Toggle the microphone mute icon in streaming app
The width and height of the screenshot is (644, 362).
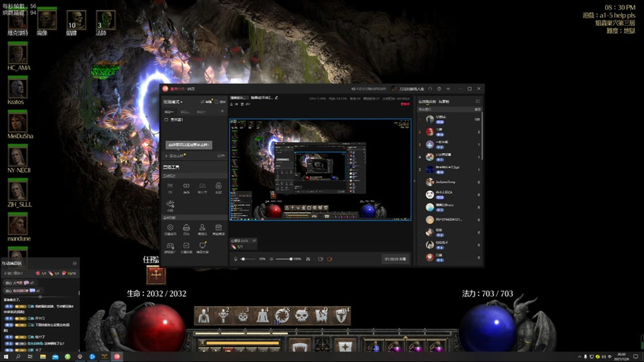point(236,259)
